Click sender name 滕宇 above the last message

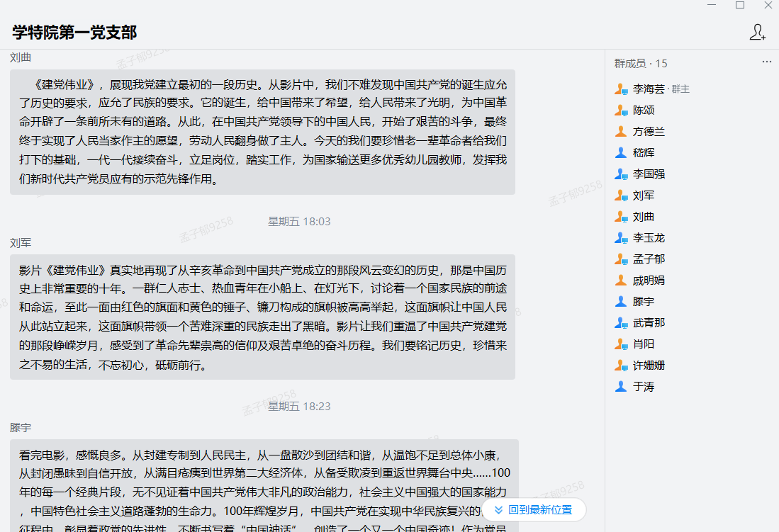tap(21, 428)
